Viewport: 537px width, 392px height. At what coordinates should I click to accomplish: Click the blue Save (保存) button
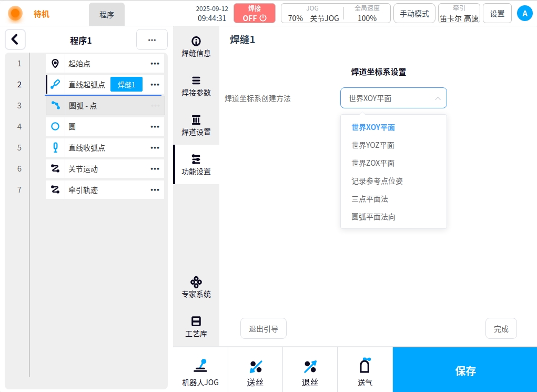pyautogui.click(x=465, y=370)
